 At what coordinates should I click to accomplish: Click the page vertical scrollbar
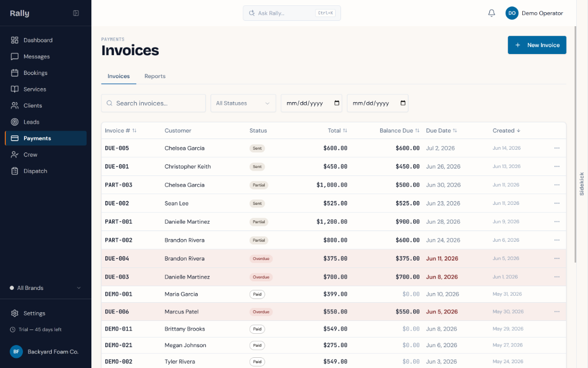(575, 144)
